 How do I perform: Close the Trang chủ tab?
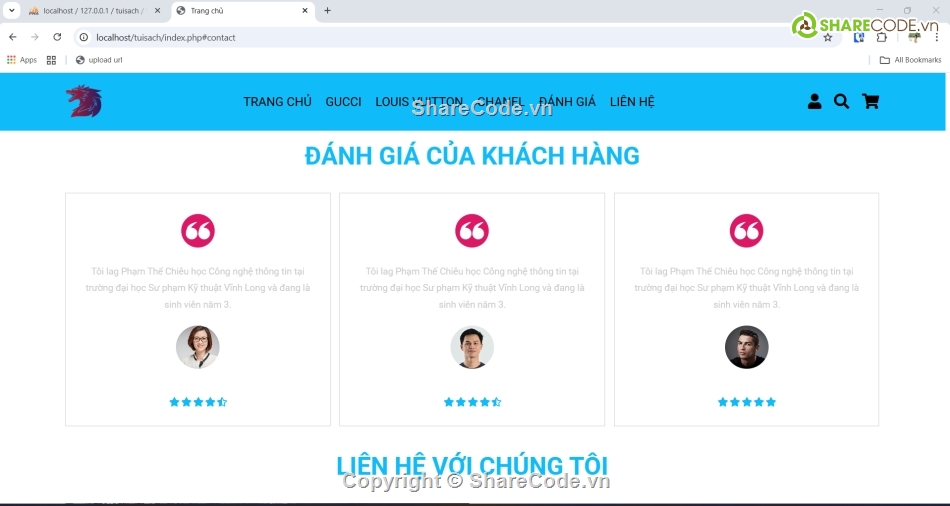tap(305, 10)
